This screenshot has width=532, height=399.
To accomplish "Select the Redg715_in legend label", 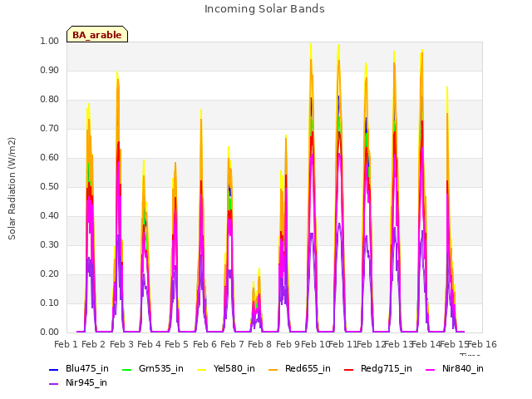I will click(x=387, y=369).
